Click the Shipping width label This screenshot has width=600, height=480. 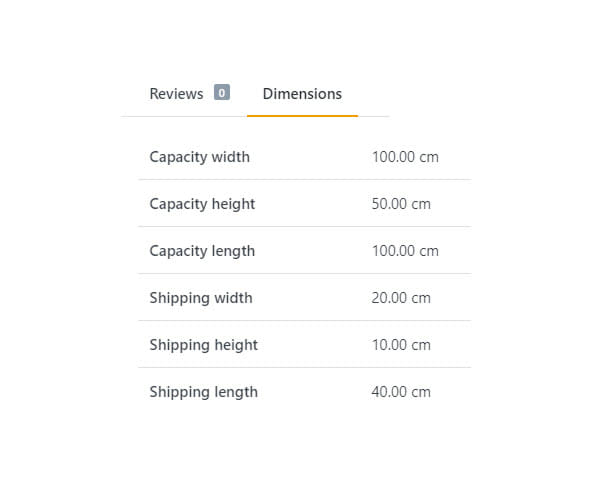200,298
